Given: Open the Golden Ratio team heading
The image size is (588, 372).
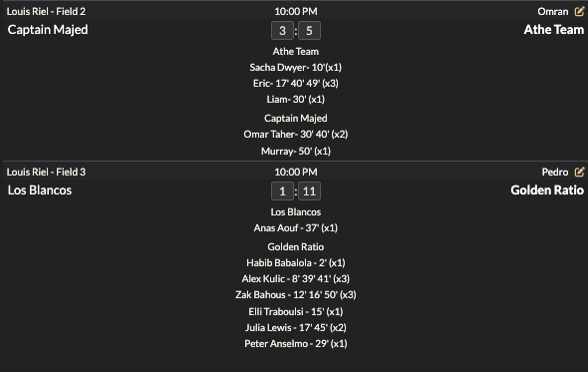Looking at the screenshot, I should tap(547, 190).
